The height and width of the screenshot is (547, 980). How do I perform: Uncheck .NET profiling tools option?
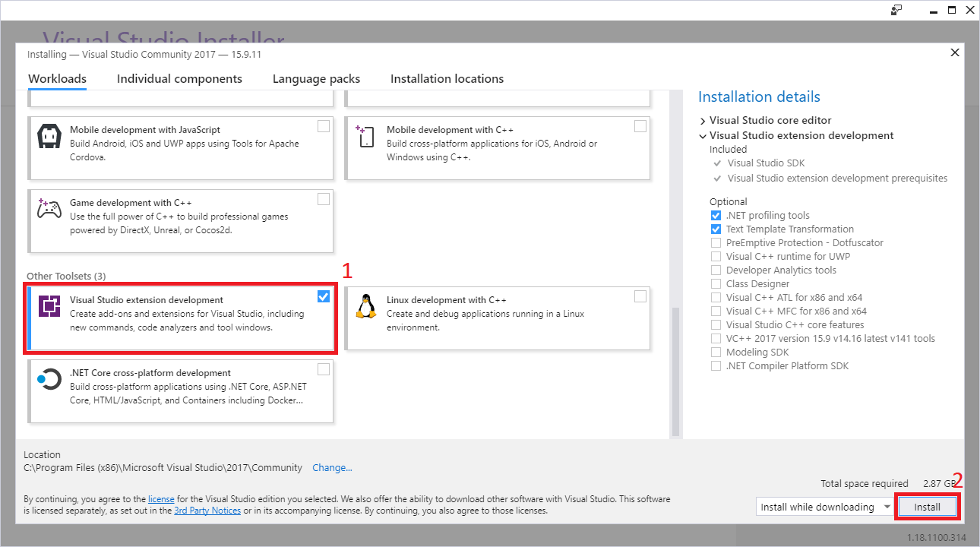pyautogui.click(x=716, y=216)
